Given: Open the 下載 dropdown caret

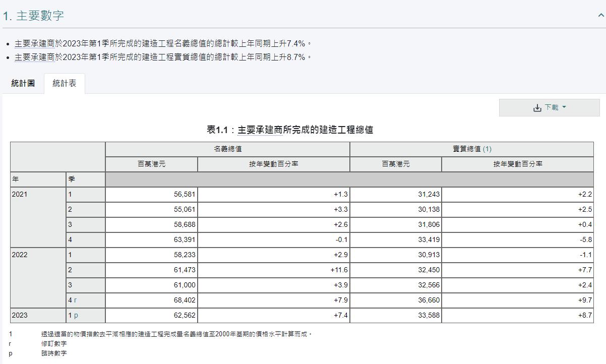Looking at the screenshot, I should 564,107.
